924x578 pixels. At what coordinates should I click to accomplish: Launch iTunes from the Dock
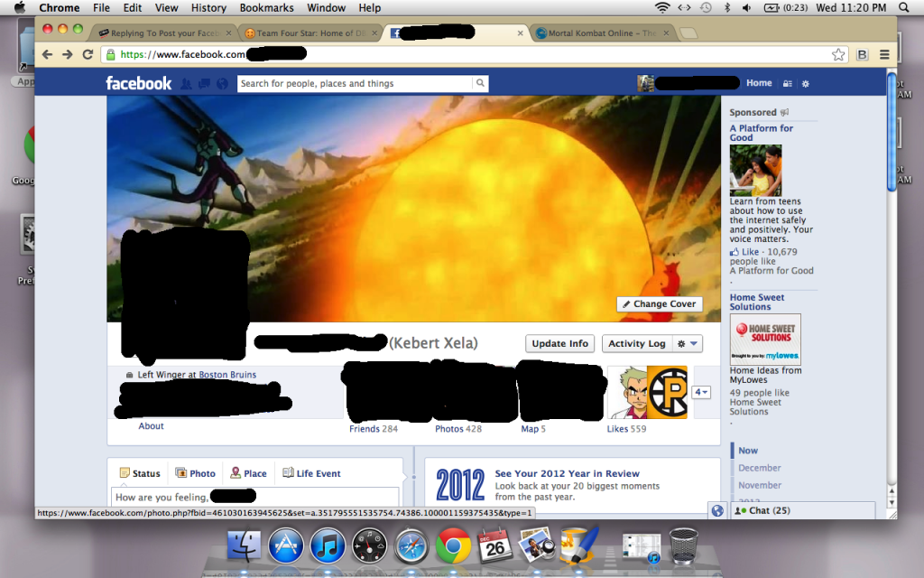pyautogui.click(x=328, y=545)
